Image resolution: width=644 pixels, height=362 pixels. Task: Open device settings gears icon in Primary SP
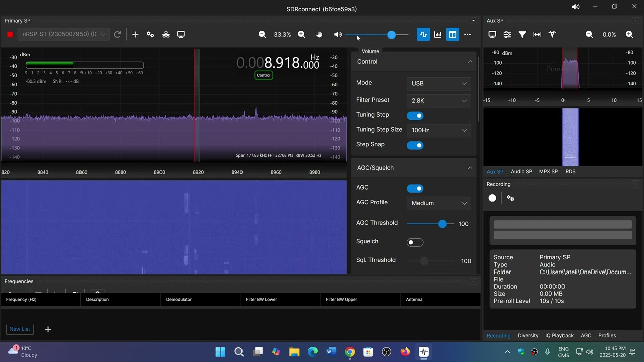[150, 34]
